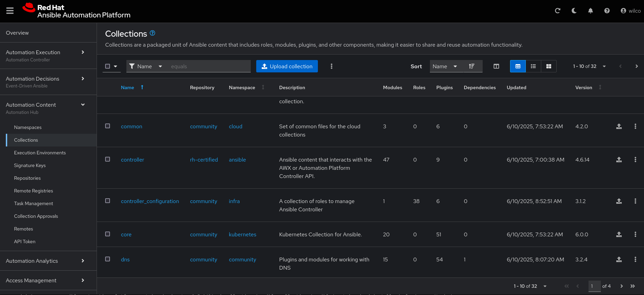The image size is (644, 295).
Task: Open the help question mark menu
Action: pyautogui.click(x=607, y=11)
